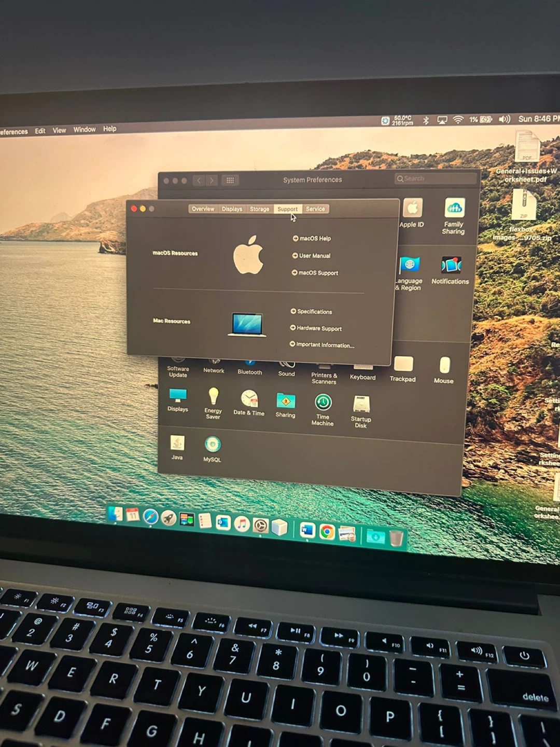Switch to the Storage tab

[259, 209]
